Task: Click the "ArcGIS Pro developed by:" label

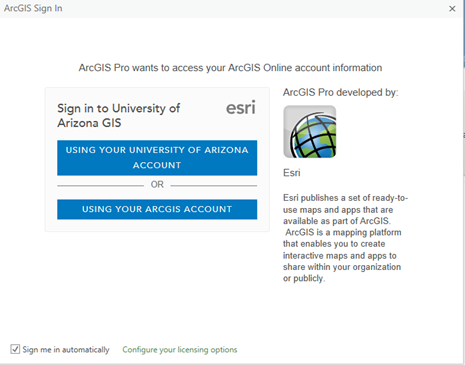Action: (341, 92)
